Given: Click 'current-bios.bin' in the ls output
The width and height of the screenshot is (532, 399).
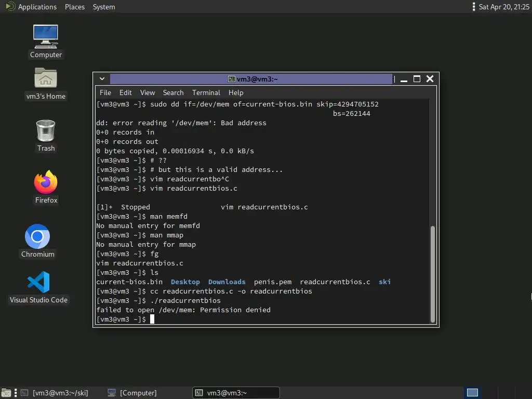Looking at the screenshot, I should (x=129, y=282).
